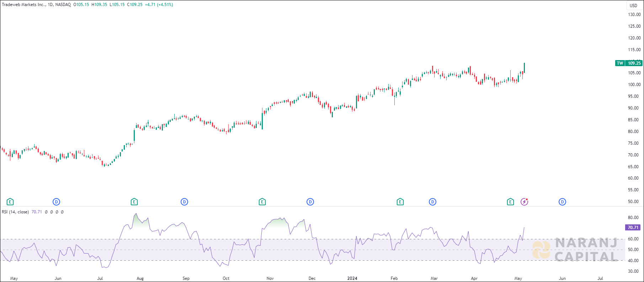Viewport: 644px width, 282px height.
Task: Click the close value C109.25
Action: tap(135, 5)
